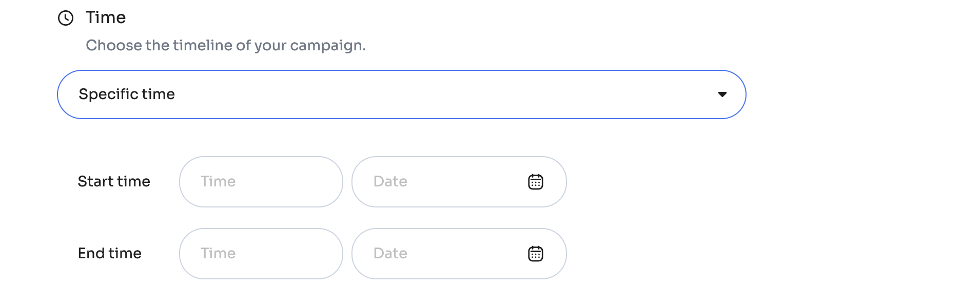The width and height of the screenshot is (980, 304).
Task: Click "Date" placeholder in End time row
Action: click(390, 254)
